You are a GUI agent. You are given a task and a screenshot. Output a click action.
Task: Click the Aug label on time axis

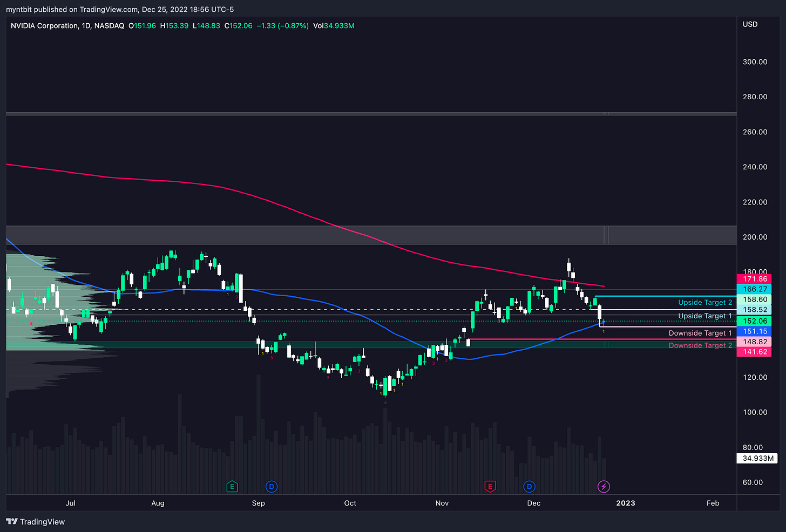(158, 503)
